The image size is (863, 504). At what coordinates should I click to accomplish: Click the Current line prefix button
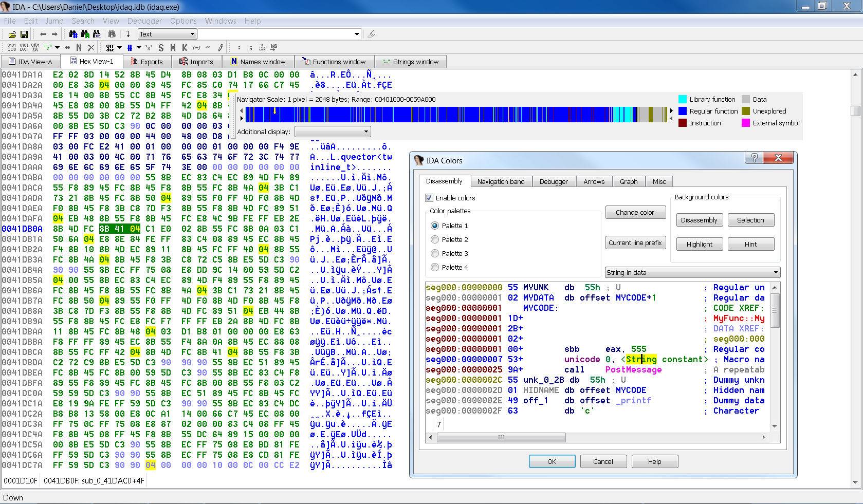635,242
